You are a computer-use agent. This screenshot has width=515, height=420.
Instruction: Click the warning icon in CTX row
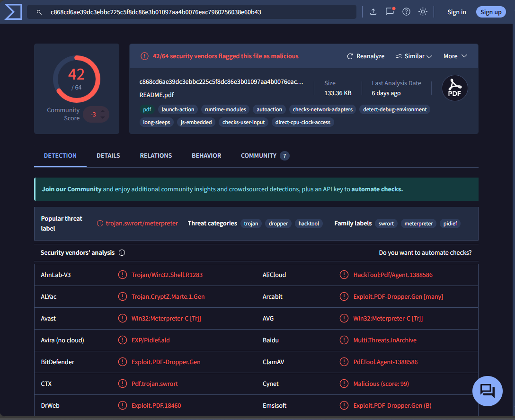[x=123, y=384]
